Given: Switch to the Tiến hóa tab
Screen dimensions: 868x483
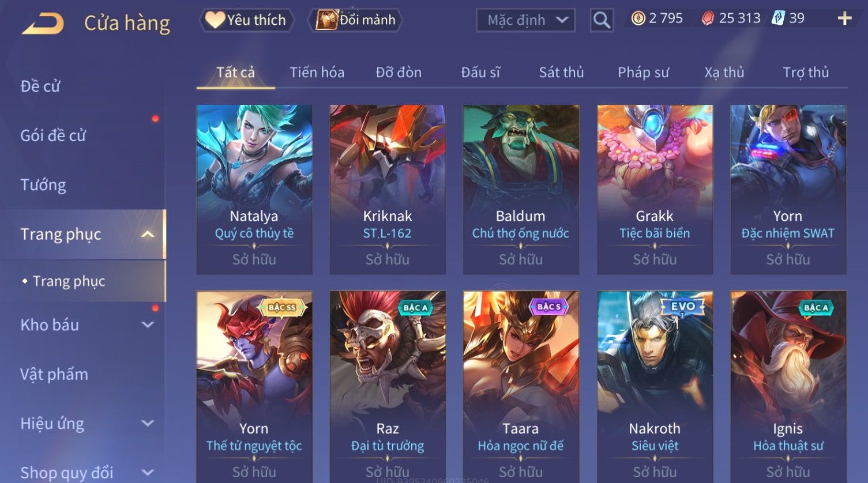Looking at the screenshot, I should pos(317,73).
